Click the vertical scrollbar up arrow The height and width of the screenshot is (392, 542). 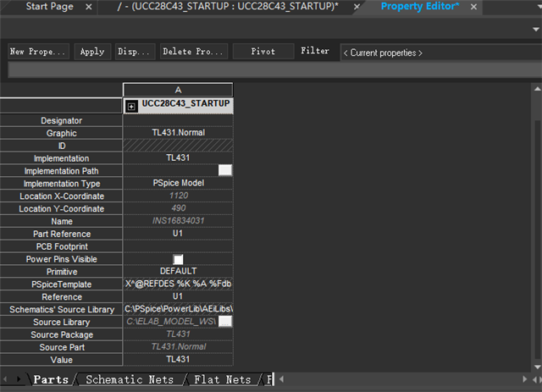tap(537, 89)
